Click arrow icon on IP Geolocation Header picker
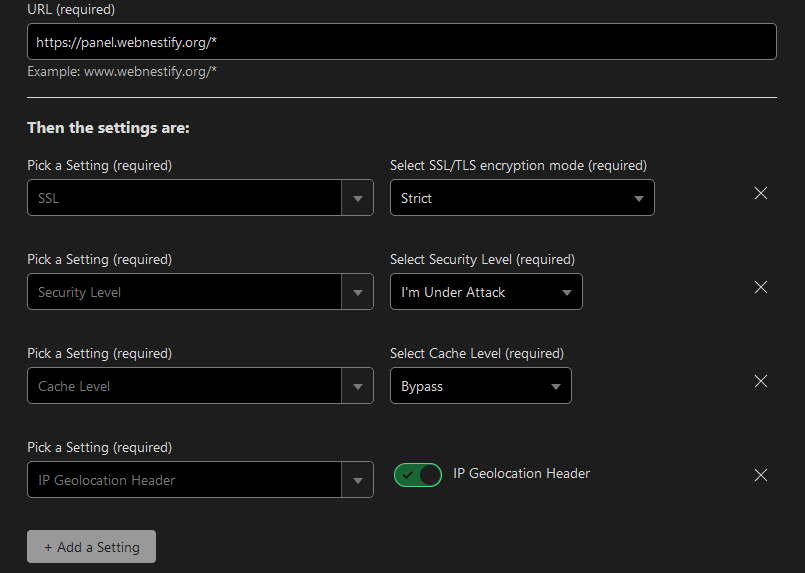The width and height of the screenshot is (805, 573). [x=358, y=480]
